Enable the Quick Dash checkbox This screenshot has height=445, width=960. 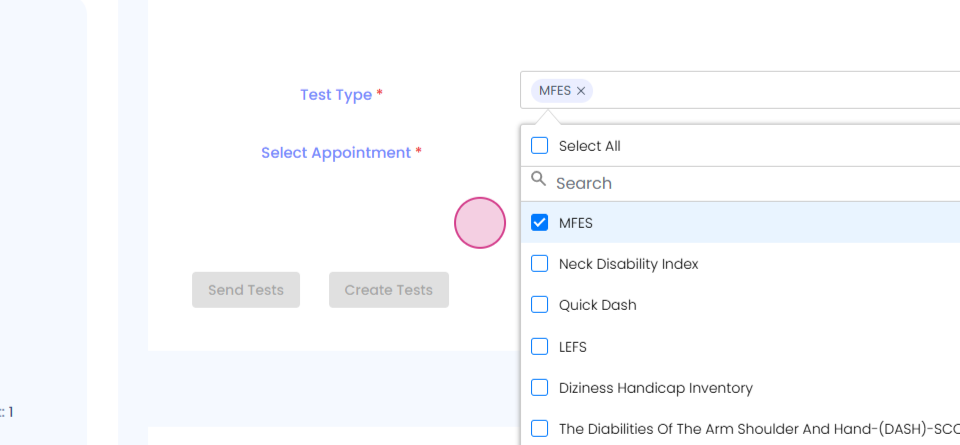point(540,305)
